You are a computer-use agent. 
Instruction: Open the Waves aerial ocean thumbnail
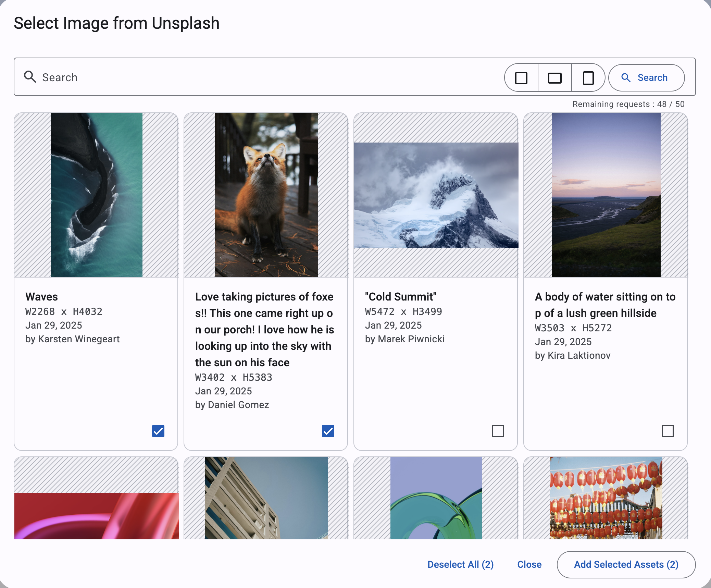click(97, 195)
